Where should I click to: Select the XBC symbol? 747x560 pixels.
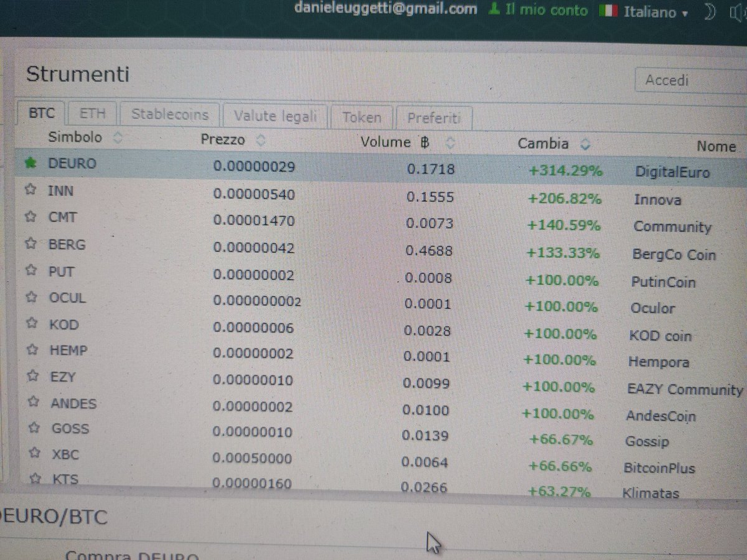[x=65, y=455]
